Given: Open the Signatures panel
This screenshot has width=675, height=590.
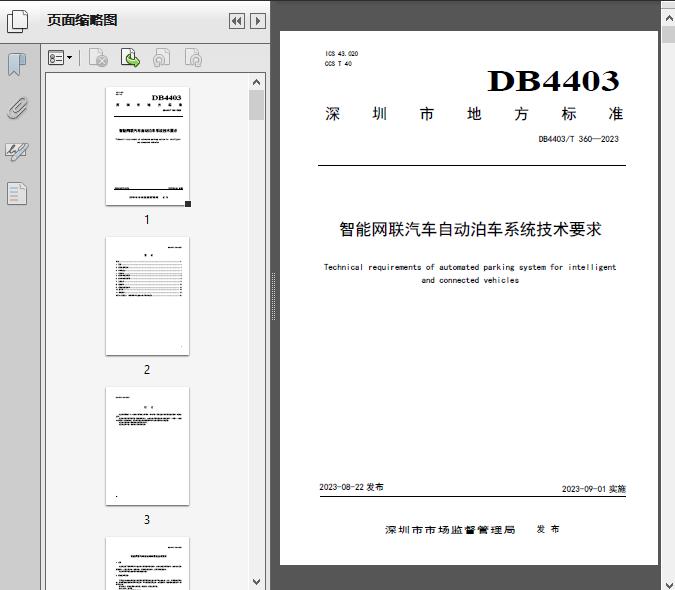Looking at the screenshot, I should pyautogui.click(x=17, y=151).
